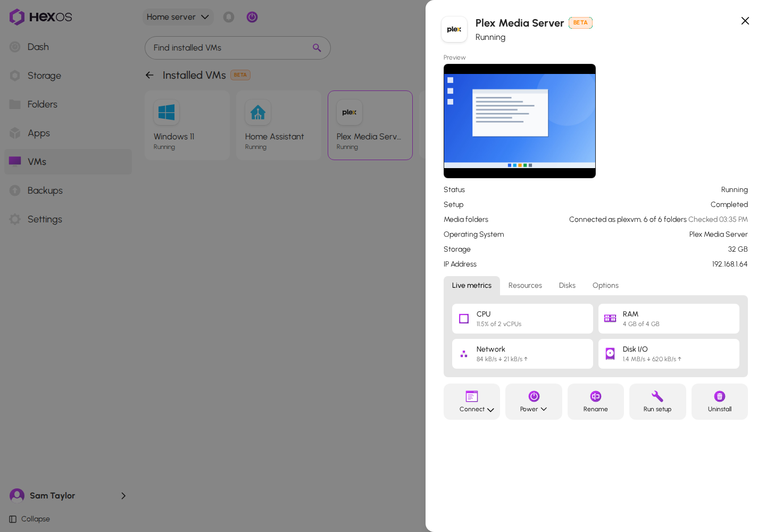The image size is (766, 532).
Task: Go to Storage in the sidebar
Action: click(68, 76)
